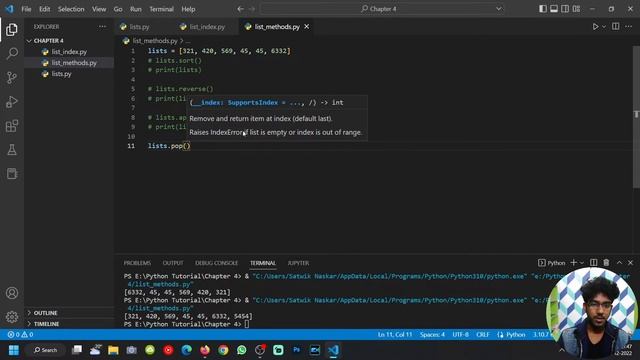Open the Go menu
This screenshot has height=360, width=640.
click(118, 9)
